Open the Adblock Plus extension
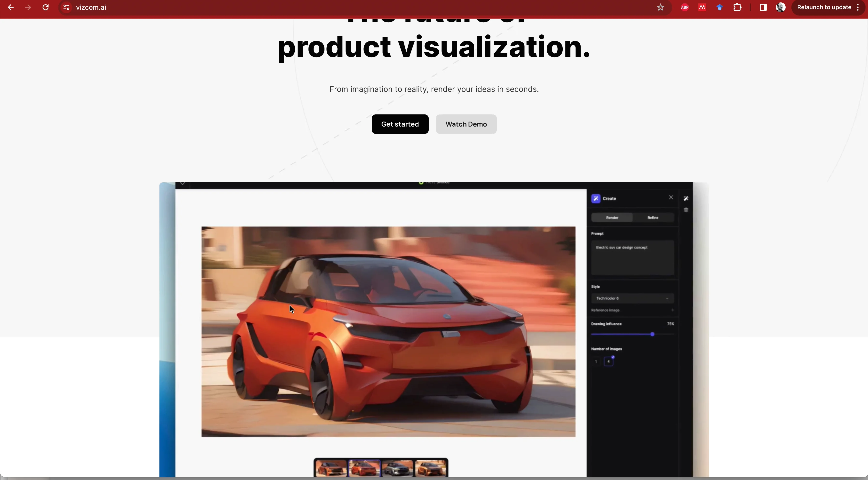The height and width of the screenshot is (480, 868). (685, 8)
